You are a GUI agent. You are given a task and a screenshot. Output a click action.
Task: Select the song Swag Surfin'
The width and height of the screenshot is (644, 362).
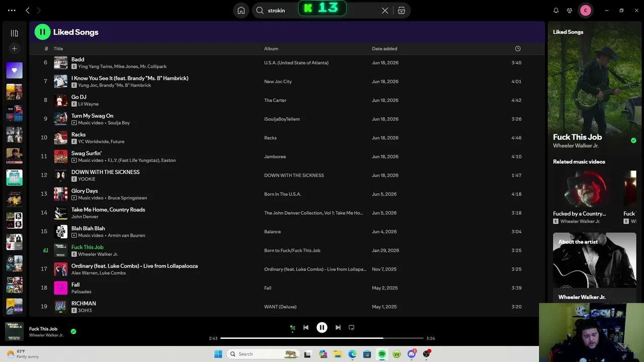pos(87,153)
